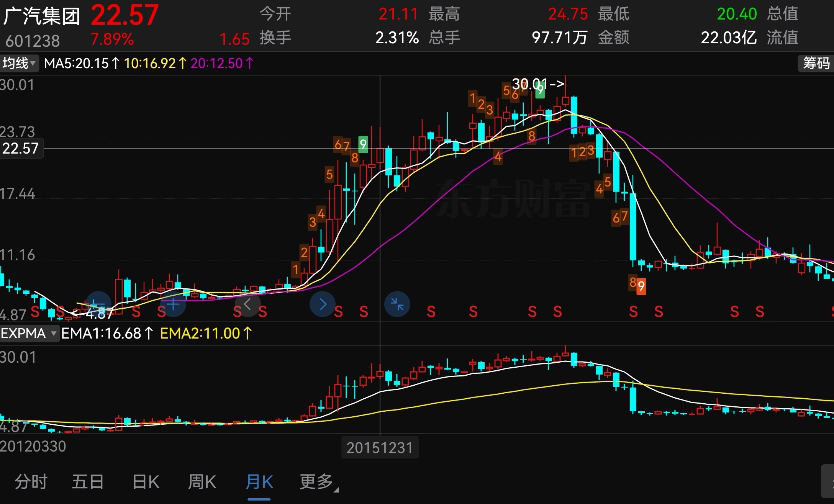
Task: Tap the shrink chart (inward arrows) icon
Action: (x=397, y=304)
